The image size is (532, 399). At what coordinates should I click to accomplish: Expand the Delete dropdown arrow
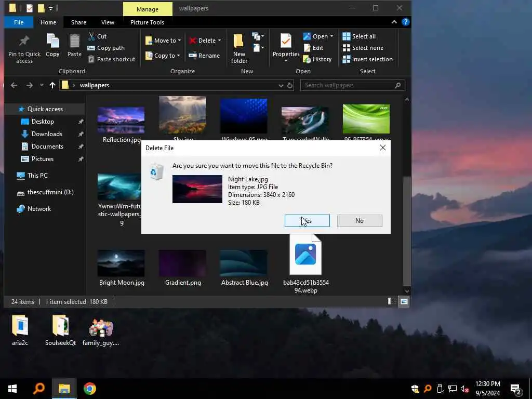click(x=220, y=41)
